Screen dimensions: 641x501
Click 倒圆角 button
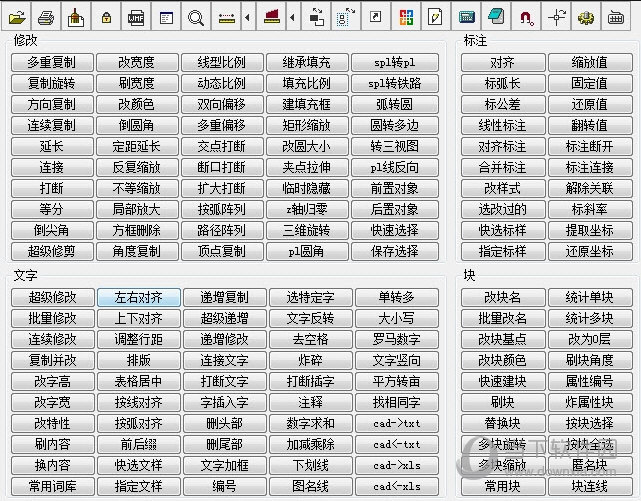137,125
